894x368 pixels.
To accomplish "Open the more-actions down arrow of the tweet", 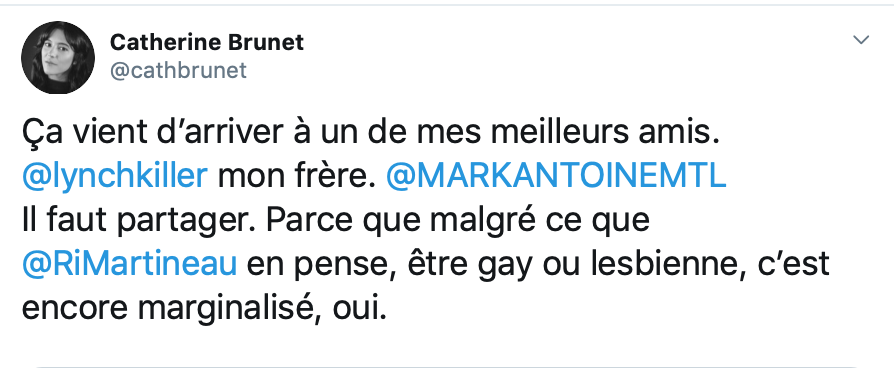I will (860, 40).
